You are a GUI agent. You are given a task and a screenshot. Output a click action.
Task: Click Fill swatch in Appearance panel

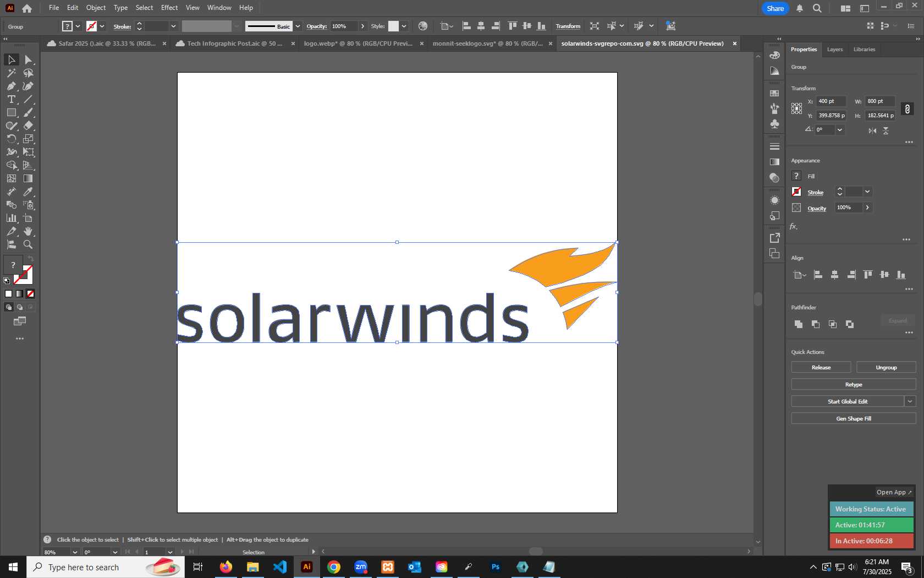[796, 176]
